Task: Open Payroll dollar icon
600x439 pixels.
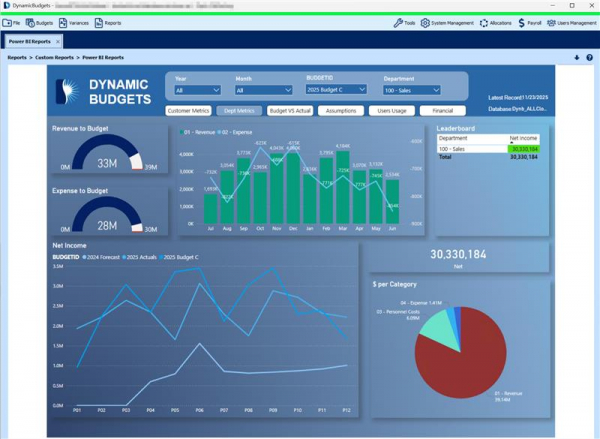Action: (522, 23)
